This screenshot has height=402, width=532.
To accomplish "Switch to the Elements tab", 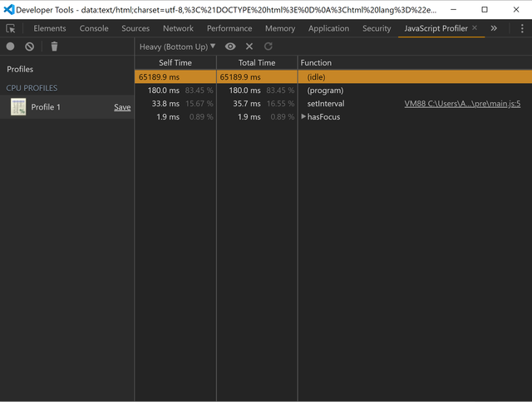I will 50,28.
